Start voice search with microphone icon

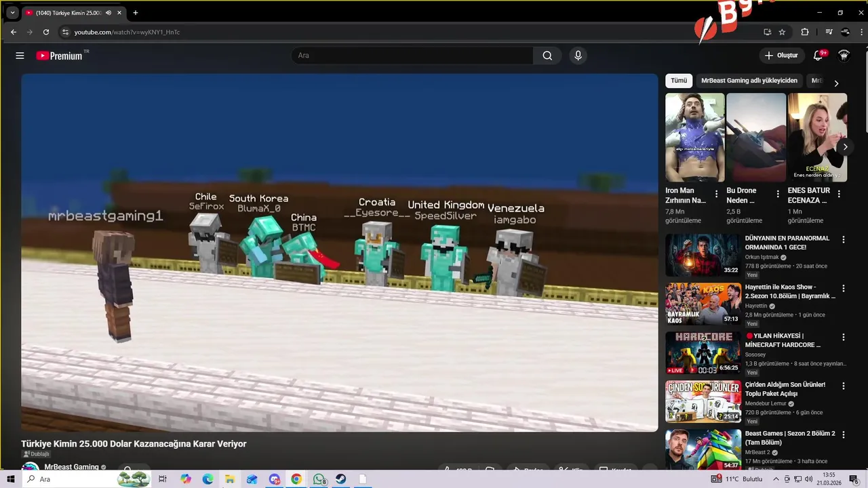pos(578,56)
